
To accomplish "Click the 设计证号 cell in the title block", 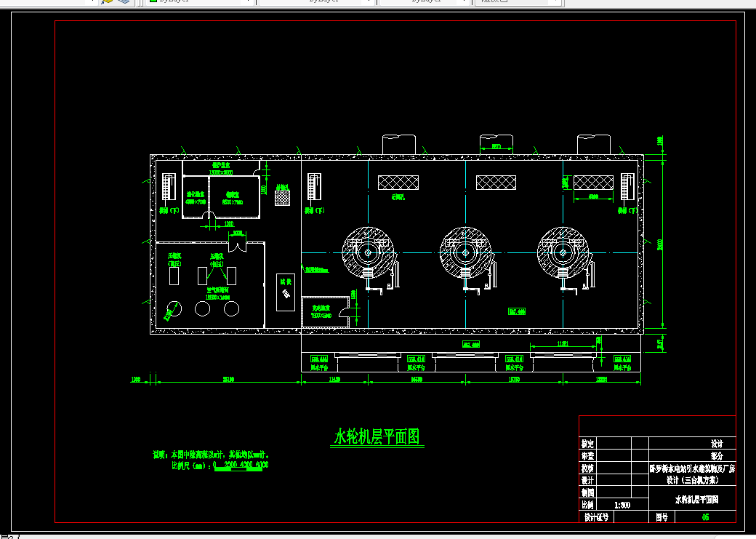I will 596,517.
